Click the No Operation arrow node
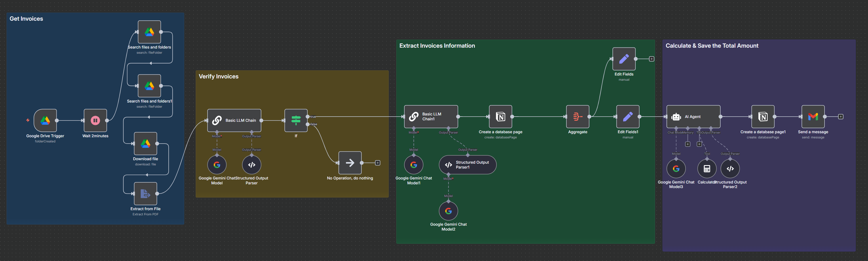Viewport: 868px width, 261px height. (350, 163)
